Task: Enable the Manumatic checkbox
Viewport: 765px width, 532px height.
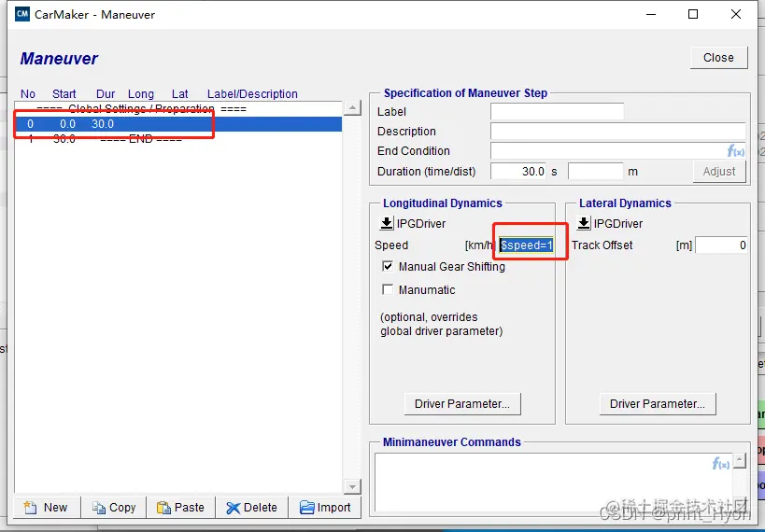Action: point(388,289)
